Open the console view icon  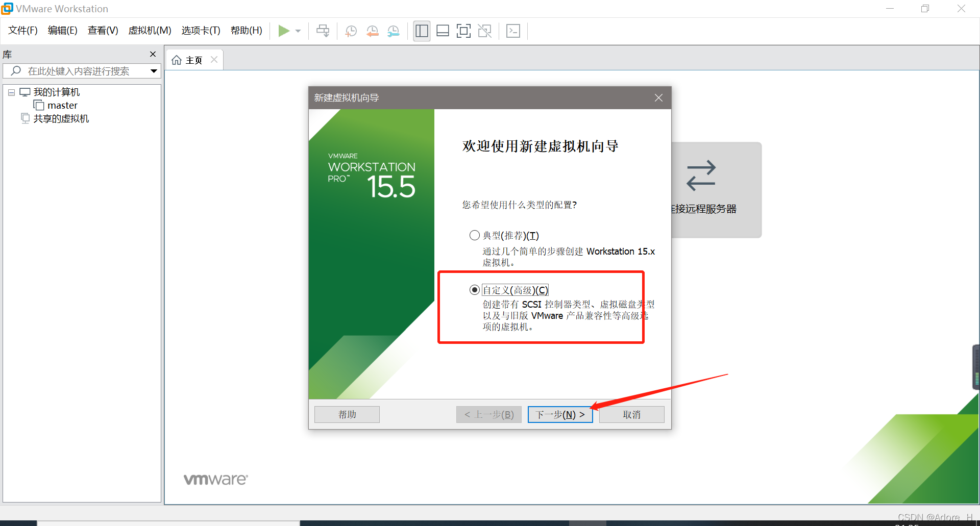(513, 31)
